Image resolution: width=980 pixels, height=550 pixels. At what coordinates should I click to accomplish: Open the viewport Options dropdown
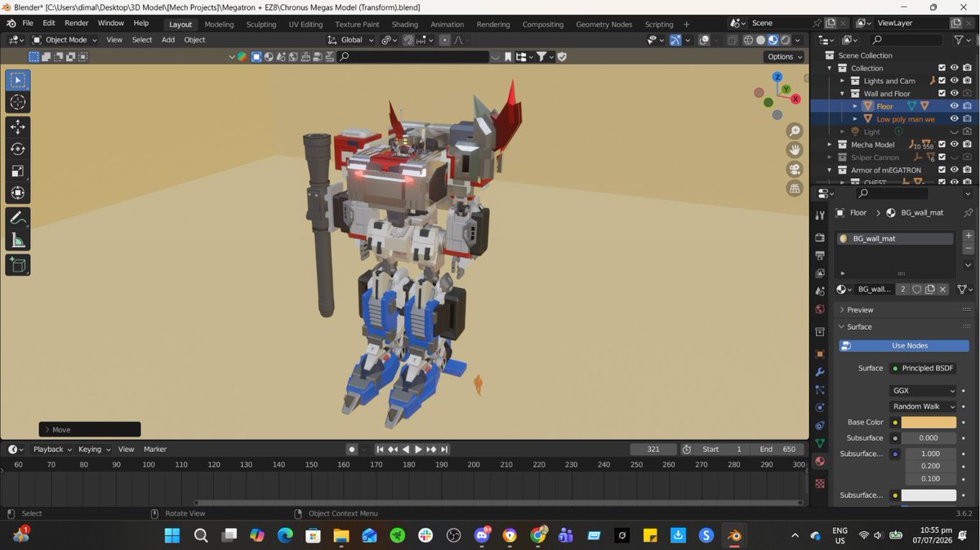tap(785, 56)
